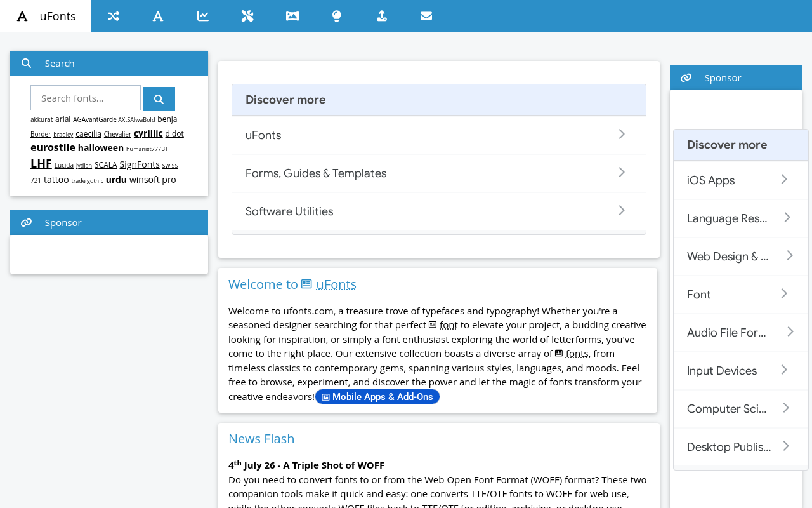812x508 pixels.
Task: Click the Search fonts input field
Action: 86,98
